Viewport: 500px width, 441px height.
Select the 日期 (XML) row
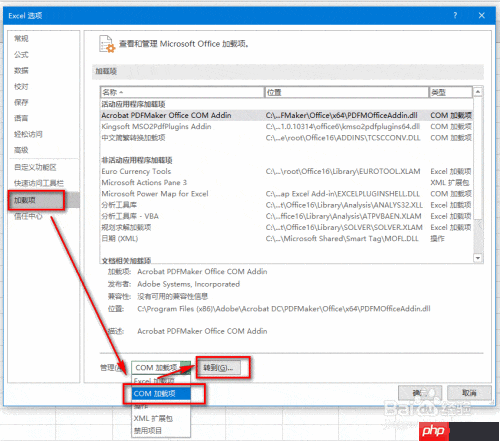pos(286,239)
